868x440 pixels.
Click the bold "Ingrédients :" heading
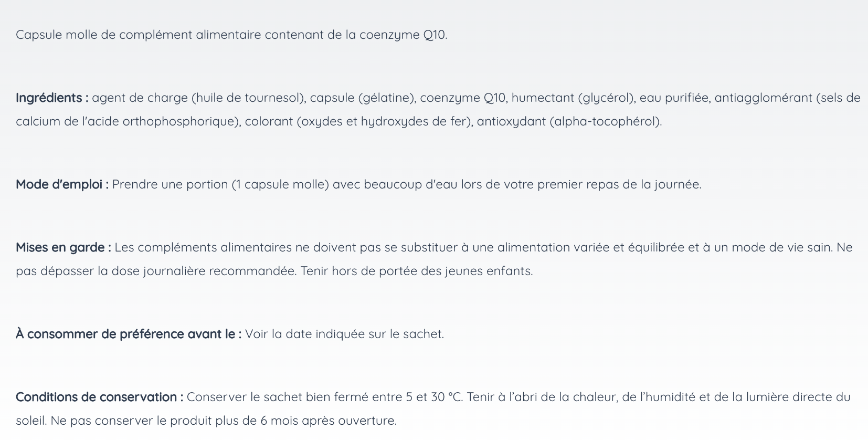click(x=52, y=98)
